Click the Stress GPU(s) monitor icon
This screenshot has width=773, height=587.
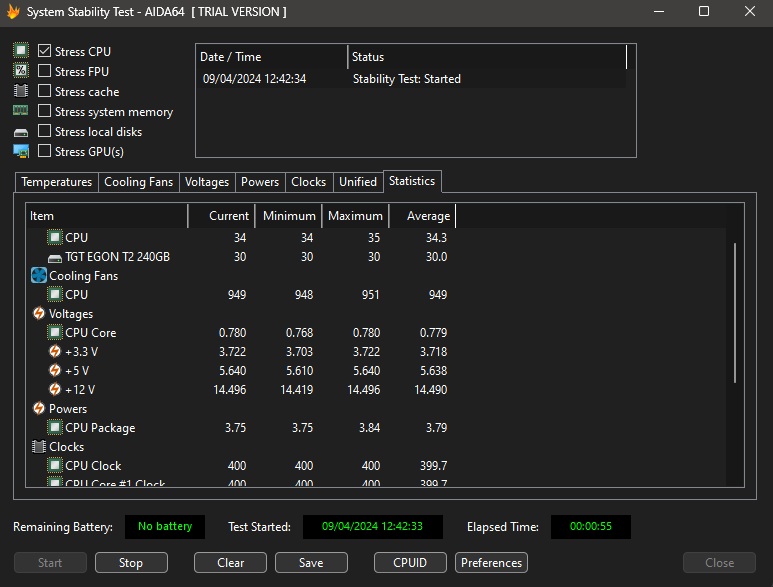[x=21, y=151]
